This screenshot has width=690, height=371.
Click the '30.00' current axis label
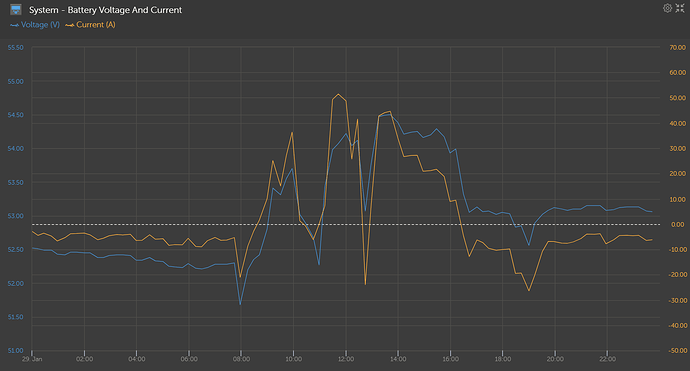[x=678, y=149]
